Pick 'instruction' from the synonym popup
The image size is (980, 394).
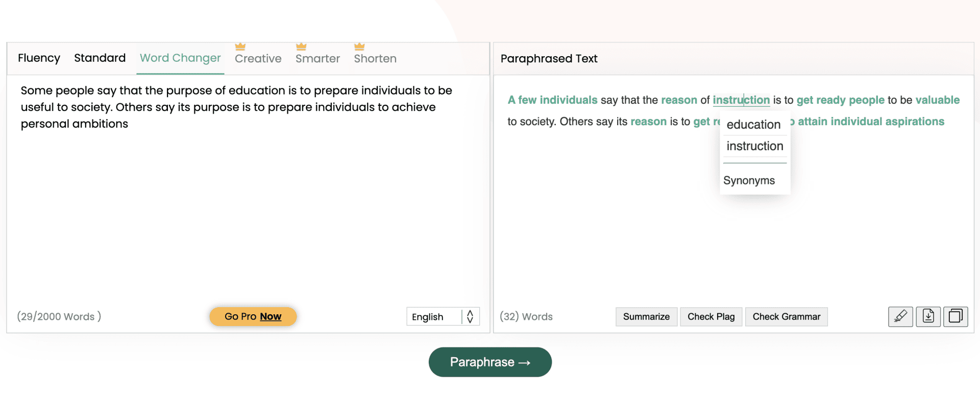(x=754, y=146)
